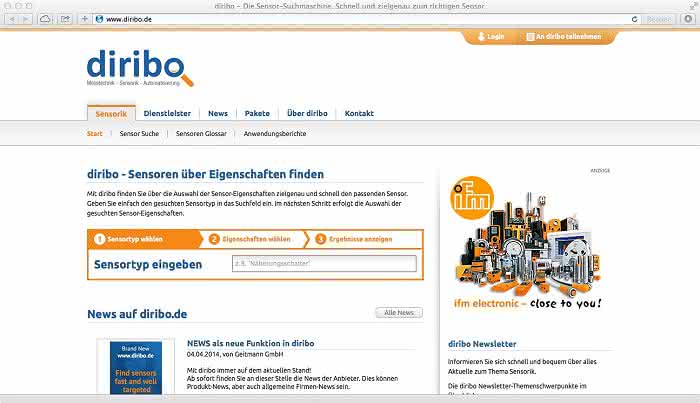Click the 'News auf diribo.de' heading
The width and height of the screenshot is (700, 403).
(137, 314)
